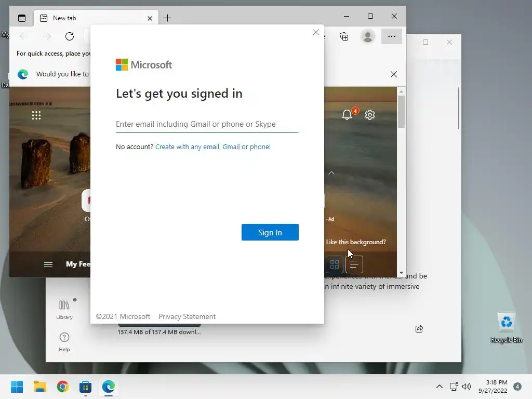Click the scroll up arrow in Edge
Viewport: 532px width, 399px height.
[401, 91]
